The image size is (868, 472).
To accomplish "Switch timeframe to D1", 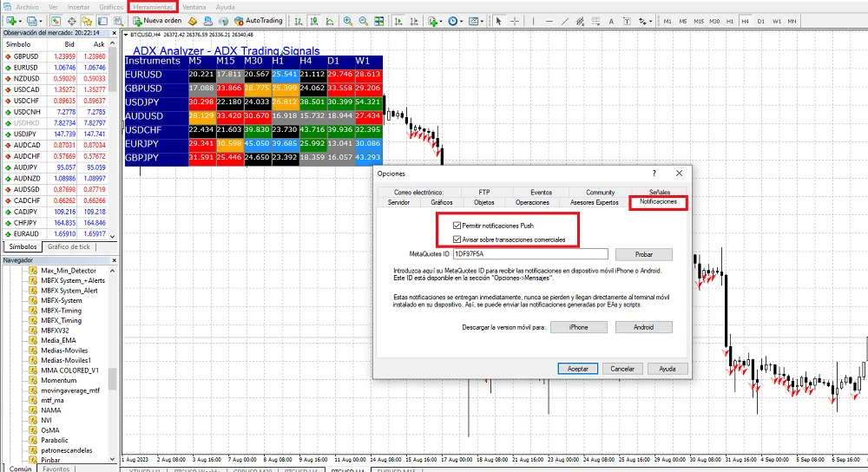I will [760, 21].
